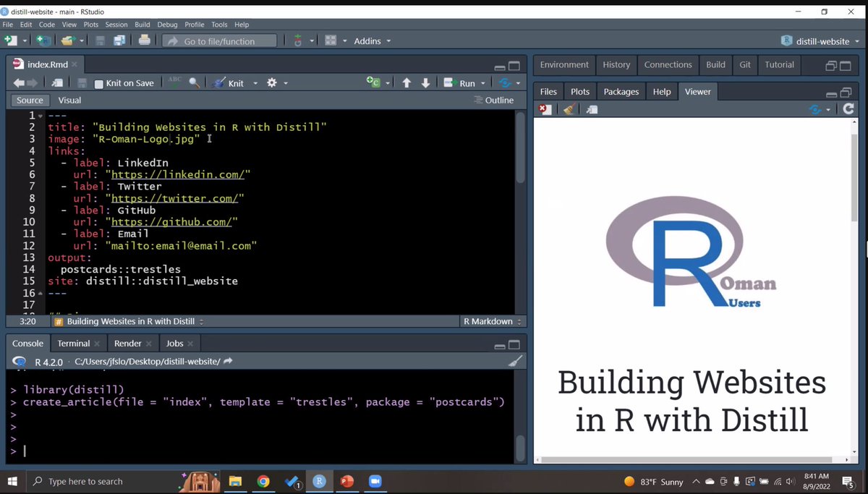Image resolution: width=868 pixels, height=494 pixels.
Task: Print the current file
Action: click(x=144, y=41)
